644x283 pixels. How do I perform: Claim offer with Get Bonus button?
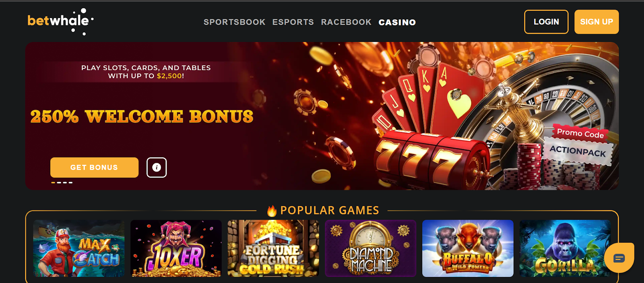(94, 167)
